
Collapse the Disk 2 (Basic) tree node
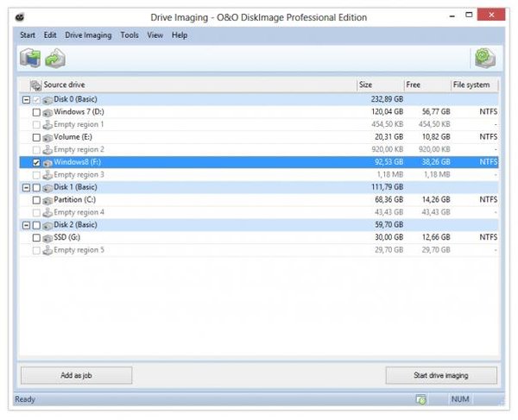pos(24,225)
